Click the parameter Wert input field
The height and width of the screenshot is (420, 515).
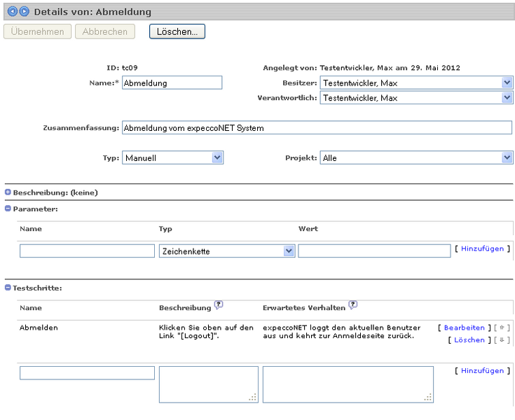374,251
